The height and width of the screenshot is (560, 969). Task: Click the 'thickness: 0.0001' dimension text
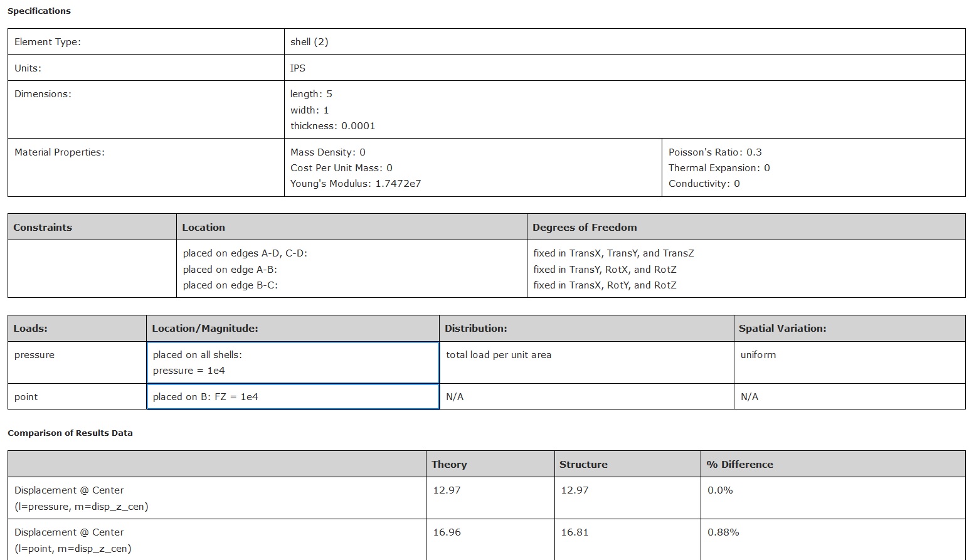click(x=332, y=126)
